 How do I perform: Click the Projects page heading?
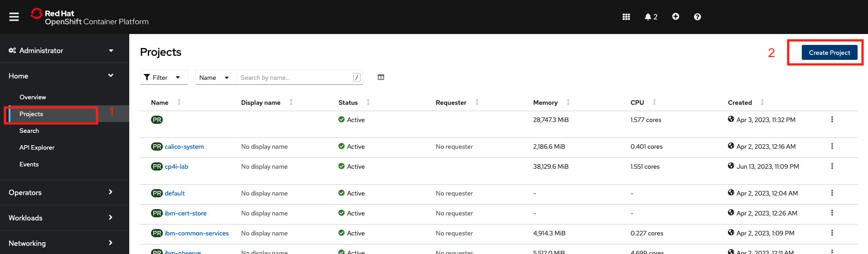coord(161,52)
